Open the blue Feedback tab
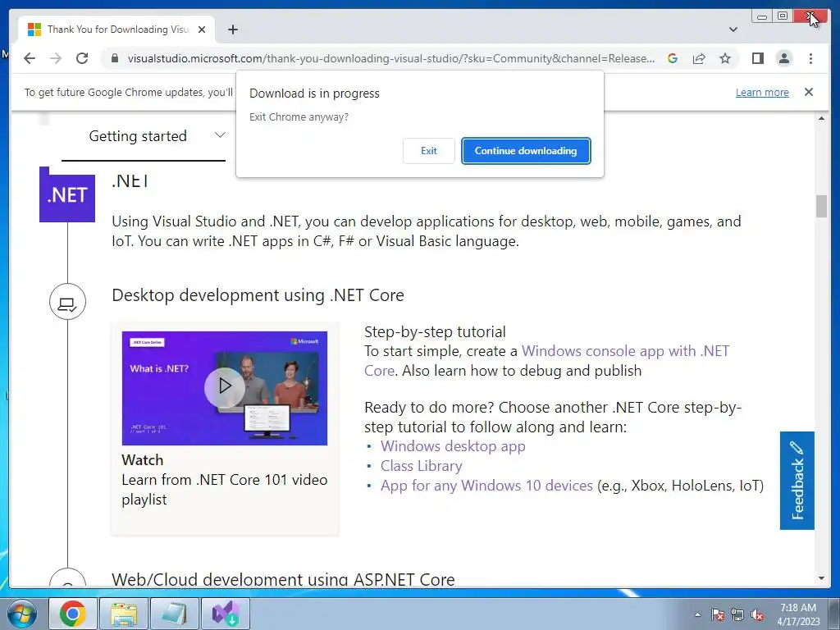Screen dimensions: 840x630 point(797,480)
